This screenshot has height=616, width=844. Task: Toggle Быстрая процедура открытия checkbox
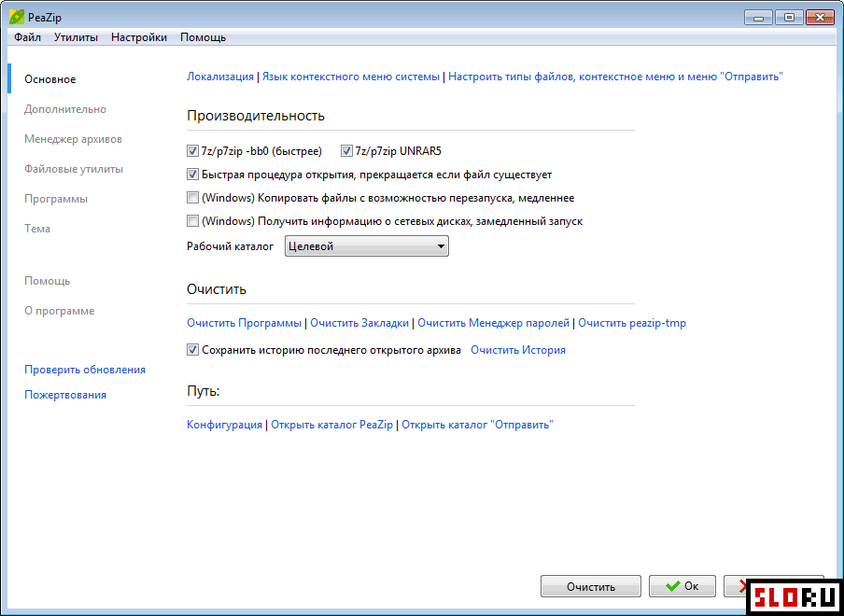(x=192, y=175)
